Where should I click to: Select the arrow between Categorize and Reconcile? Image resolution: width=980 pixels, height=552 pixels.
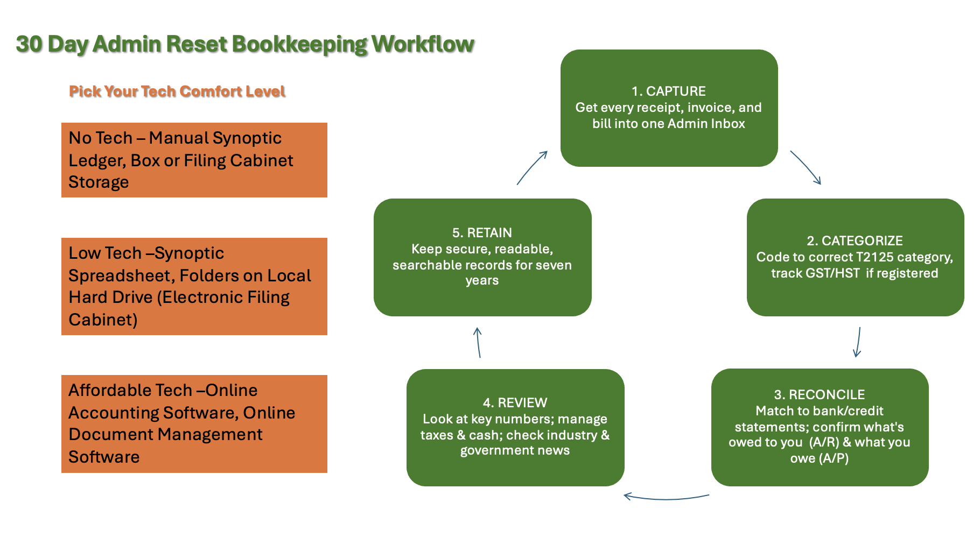click(858, 342)
